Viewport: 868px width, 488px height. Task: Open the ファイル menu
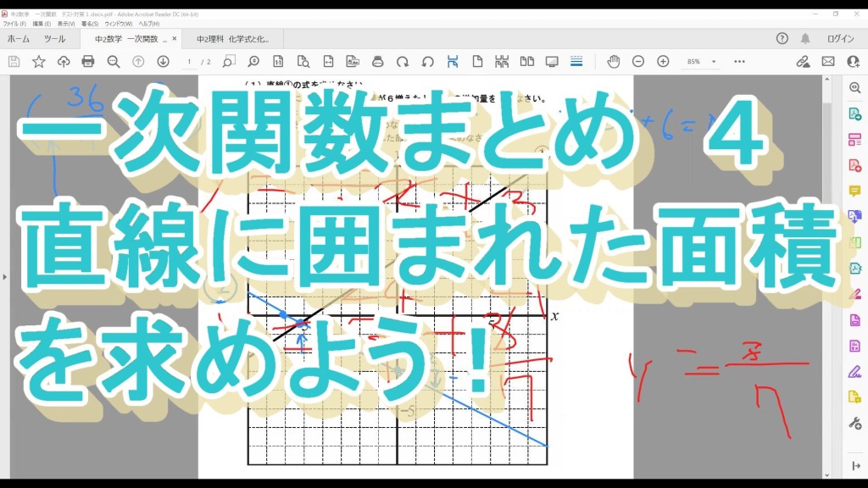(14, 24)
